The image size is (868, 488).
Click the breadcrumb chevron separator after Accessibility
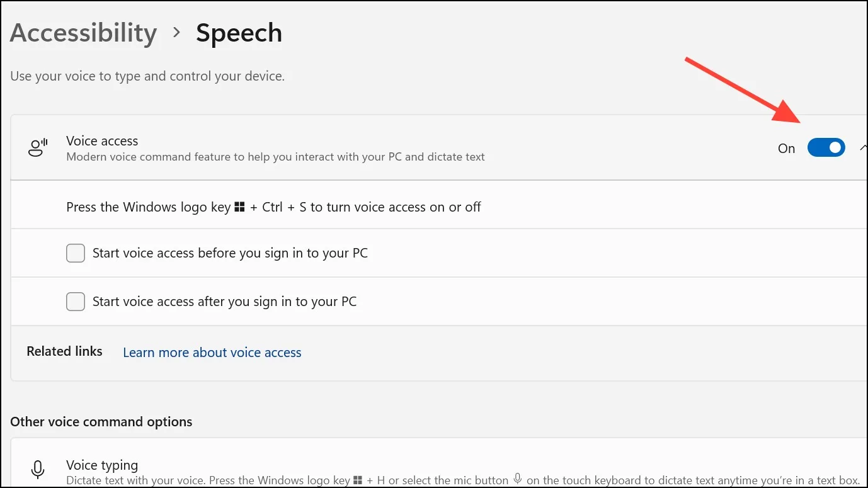177,32
